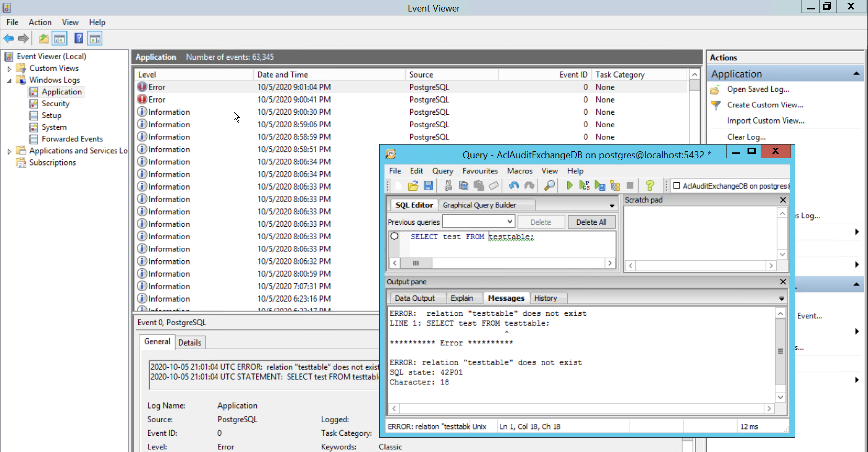Viewport: 868px width, 452px height.
Task: Toggle the console tree visibility icon
Action: coord(60,38)
